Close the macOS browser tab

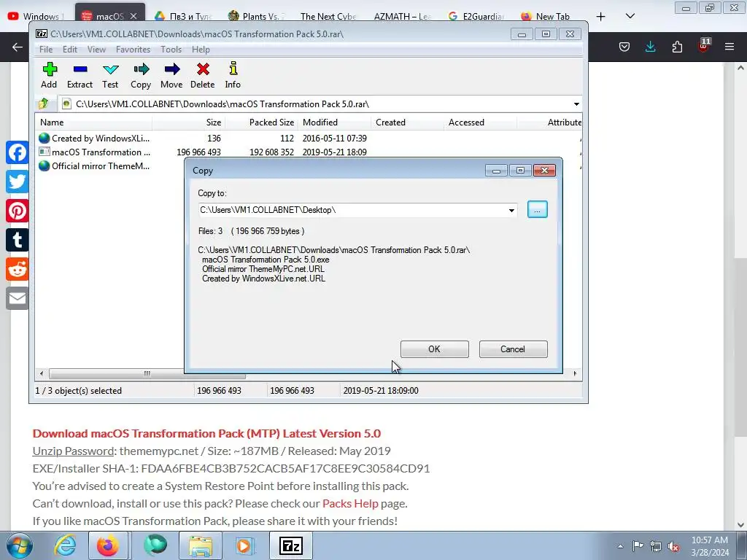134,16
